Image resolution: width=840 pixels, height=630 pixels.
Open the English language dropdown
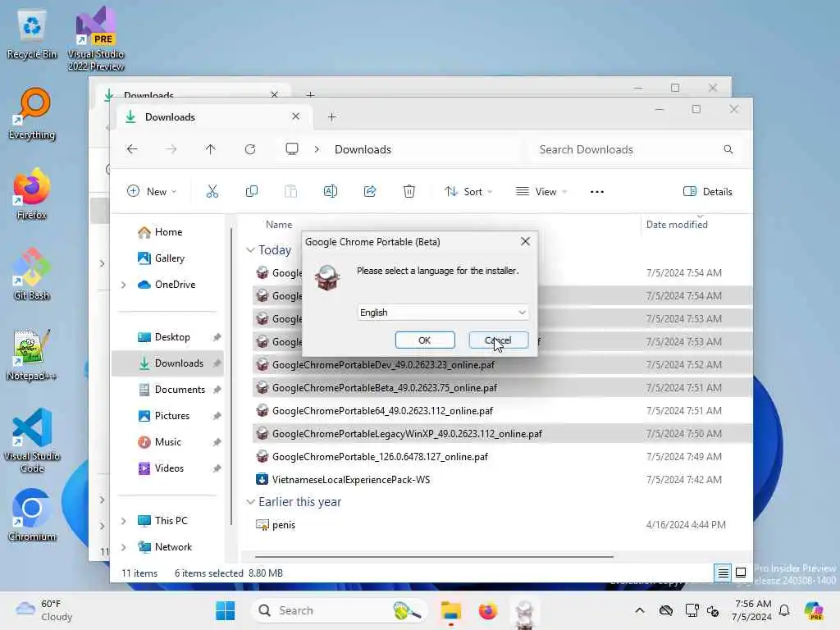[443, 313]
